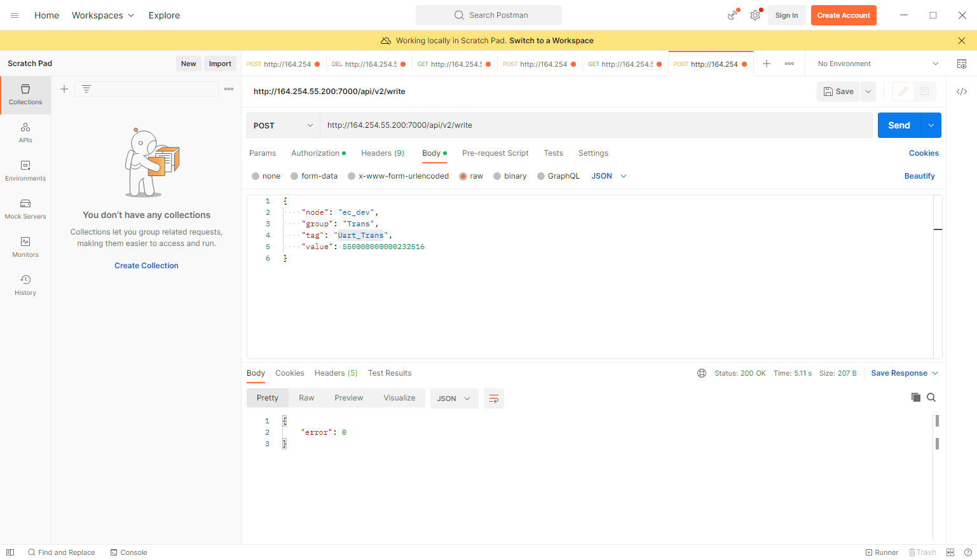Switch response view to Preview
Screen dimensions: 977x560
tap(349, 398)
